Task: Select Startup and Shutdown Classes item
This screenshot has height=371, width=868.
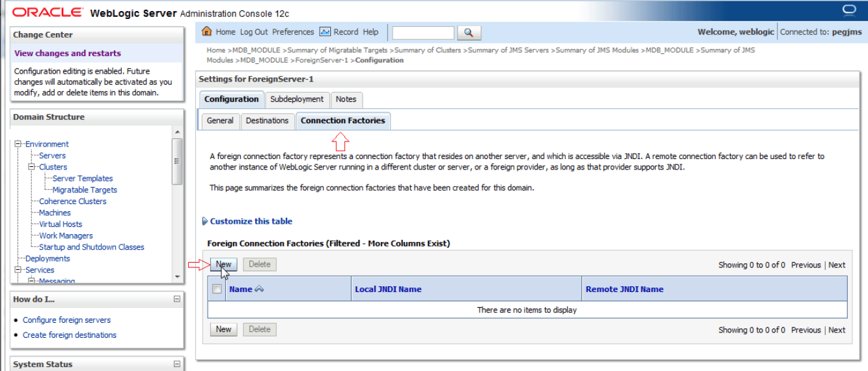Action: point(92,247)
